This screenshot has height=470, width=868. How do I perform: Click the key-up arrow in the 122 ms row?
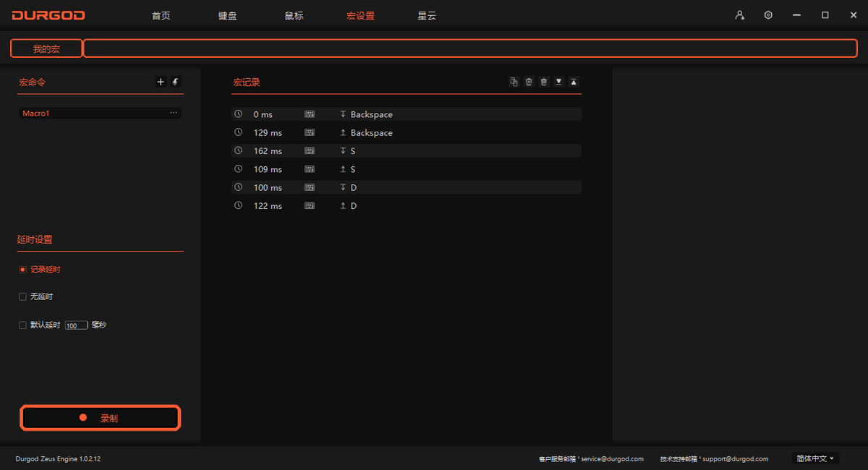click(x=343, y=205)
